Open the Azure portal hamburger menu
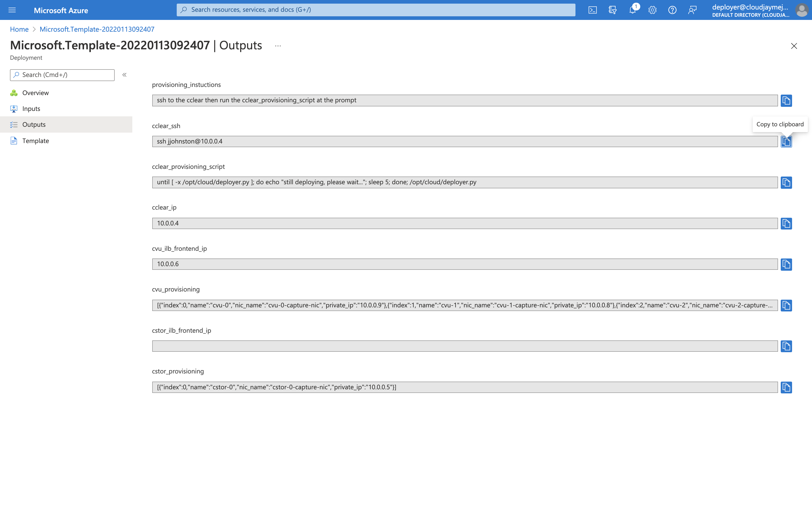Viewport: 812px width, 507px height. point(12,10)
